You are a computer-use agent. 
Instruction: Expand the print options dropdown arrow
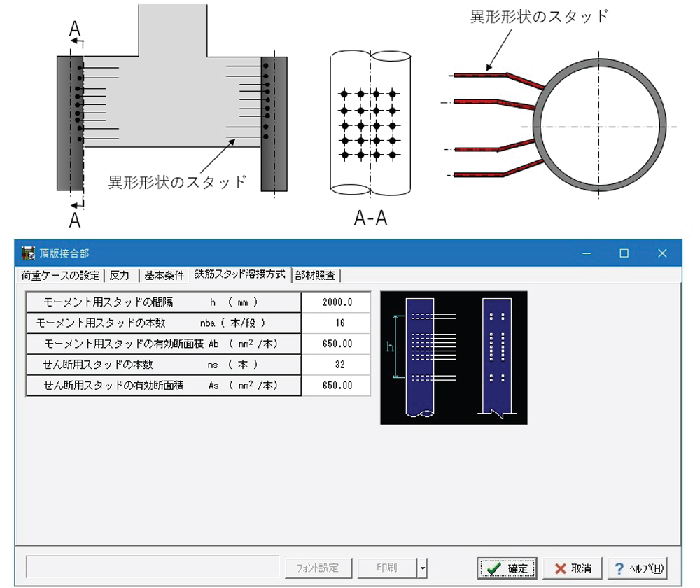point(422,568)
